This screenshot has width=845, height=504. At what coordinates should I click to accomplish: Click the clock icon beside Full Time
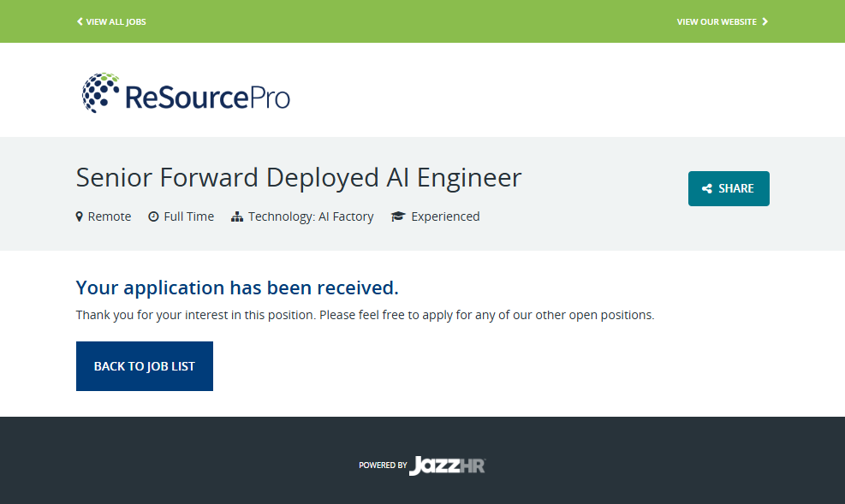coord(153,216)
